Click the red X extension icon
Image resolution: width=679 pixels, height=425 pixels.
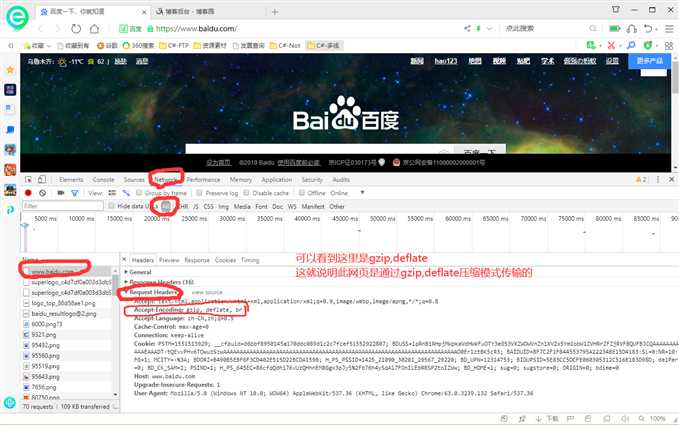pyautogui.click(x=611, y=45)
